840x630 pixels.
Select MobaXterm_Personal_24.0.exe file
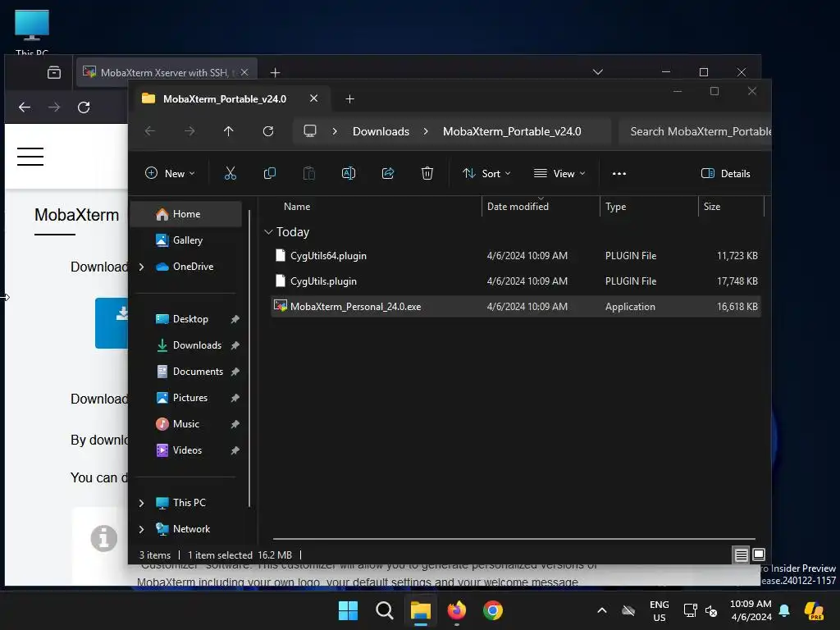[x=515, y=307]
